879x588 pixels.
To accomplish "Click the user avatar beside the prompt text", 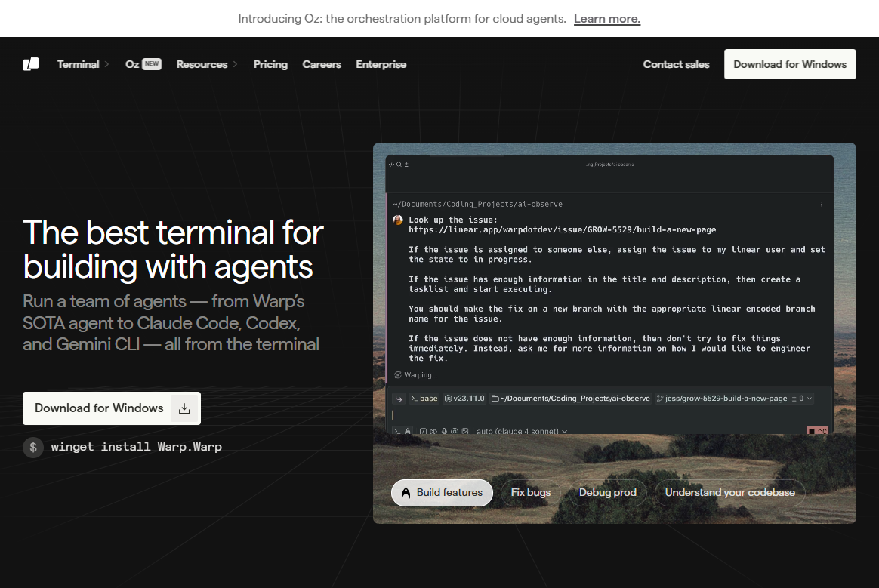I will pyautogui.click(x=398, y=220).
